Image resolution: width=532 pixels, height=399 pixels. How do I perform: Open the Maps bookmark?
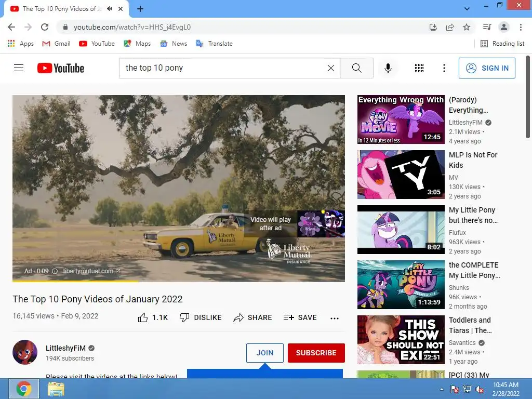point(137,44)
